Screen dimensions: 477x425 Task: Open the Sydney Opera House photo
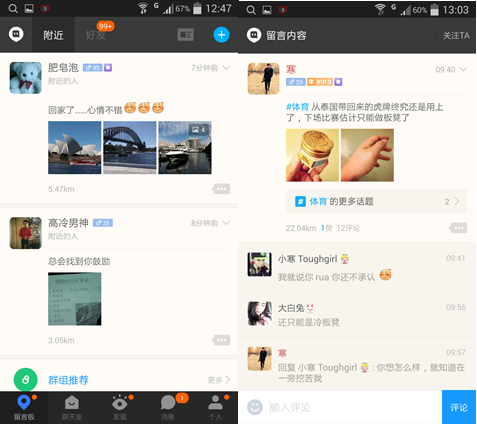tap(75, 147)
